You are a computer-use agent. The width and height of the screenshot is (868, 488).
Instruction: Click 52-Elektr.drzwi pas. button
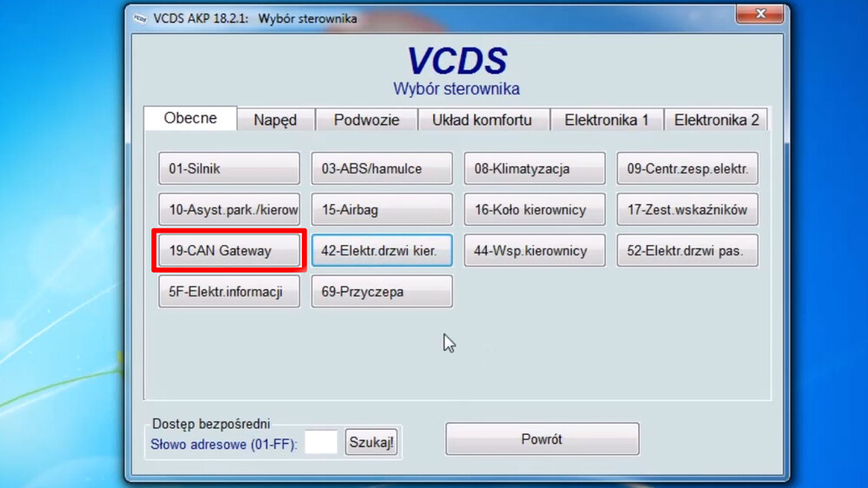coord(687,251)
